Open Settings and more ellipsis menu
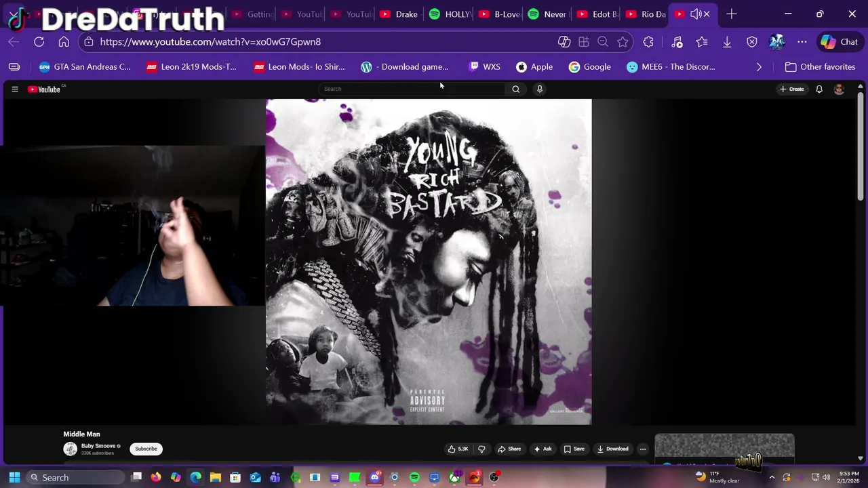The height and width of the screenshot is (488, 868). point(802,42)
